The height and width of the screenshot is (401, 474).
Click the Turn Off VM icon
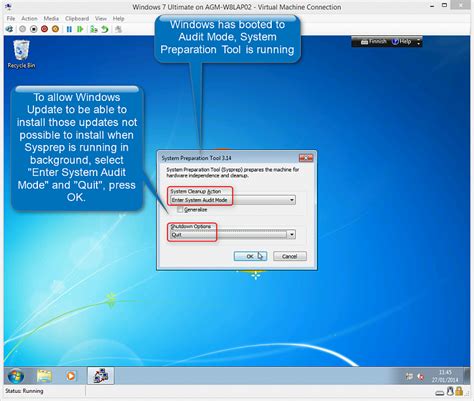[x=33, y=29]
